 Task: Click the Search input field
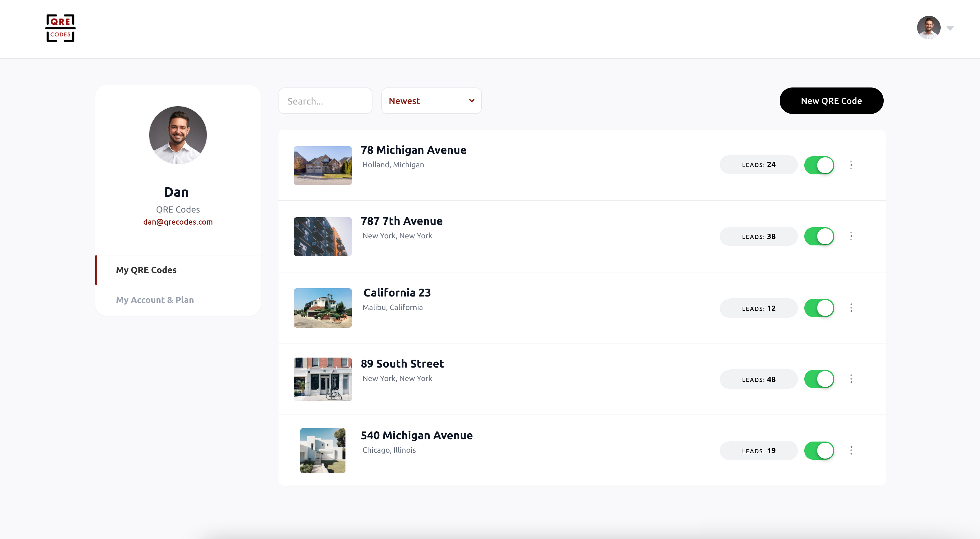coord(325,101)
